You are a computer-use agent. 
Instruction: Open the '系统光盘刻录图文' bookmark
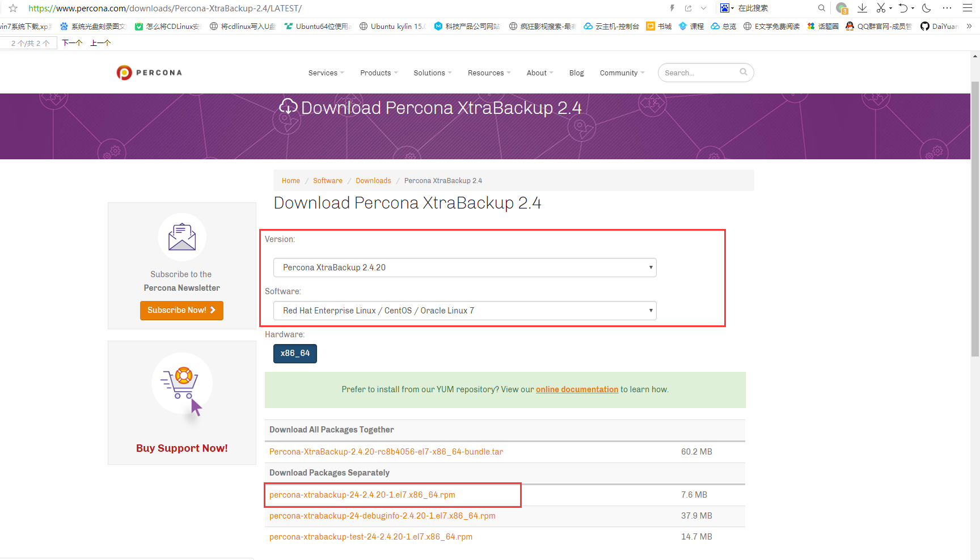click(x=93, y=27)
